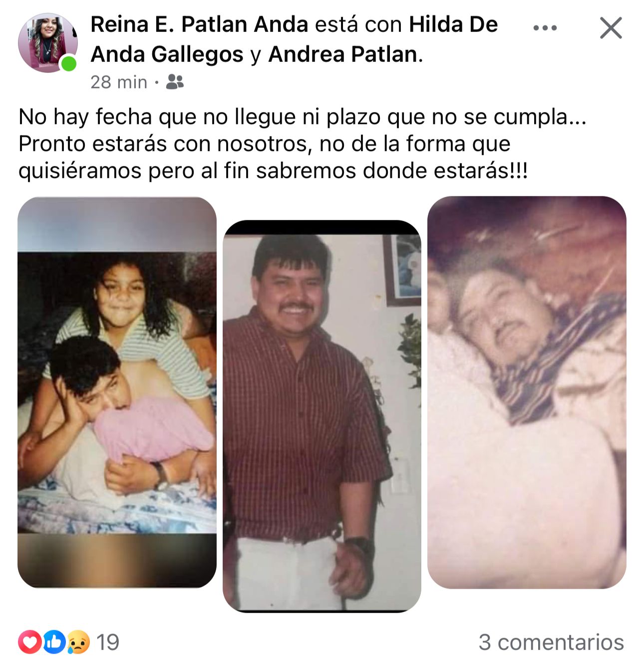Click the framed picture in middle photo
Image resolution: width=644 pixels, height=671 pixels.
[402, 270]
